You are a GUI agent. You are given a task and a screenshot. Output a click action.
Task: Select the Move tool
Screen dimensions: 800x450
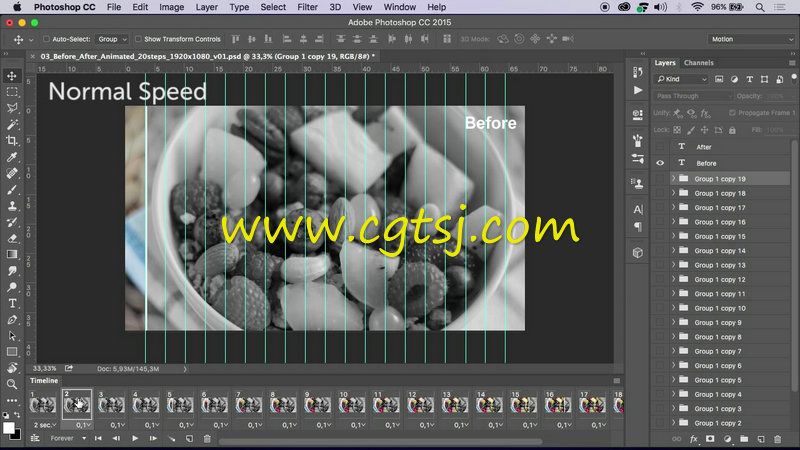[x=12, y=76]
